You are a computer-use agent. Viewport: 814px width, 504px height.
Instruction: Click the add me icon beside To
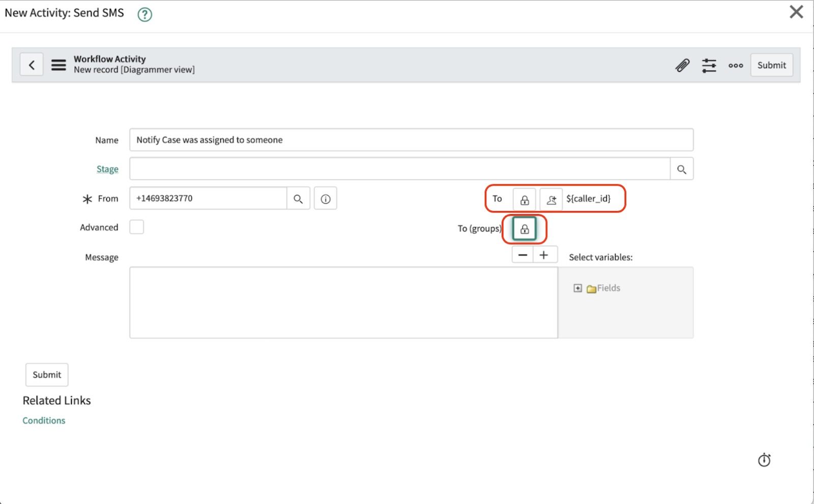pos(551,199)
